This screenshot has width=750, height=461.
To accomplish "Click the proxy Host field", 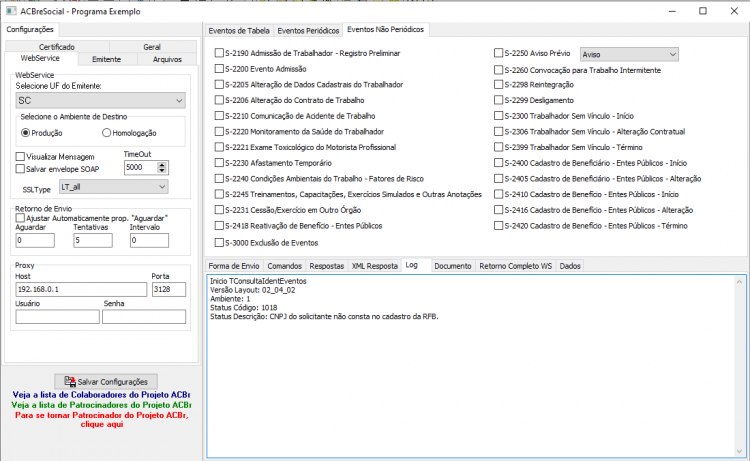I will [x=81, y=289].
